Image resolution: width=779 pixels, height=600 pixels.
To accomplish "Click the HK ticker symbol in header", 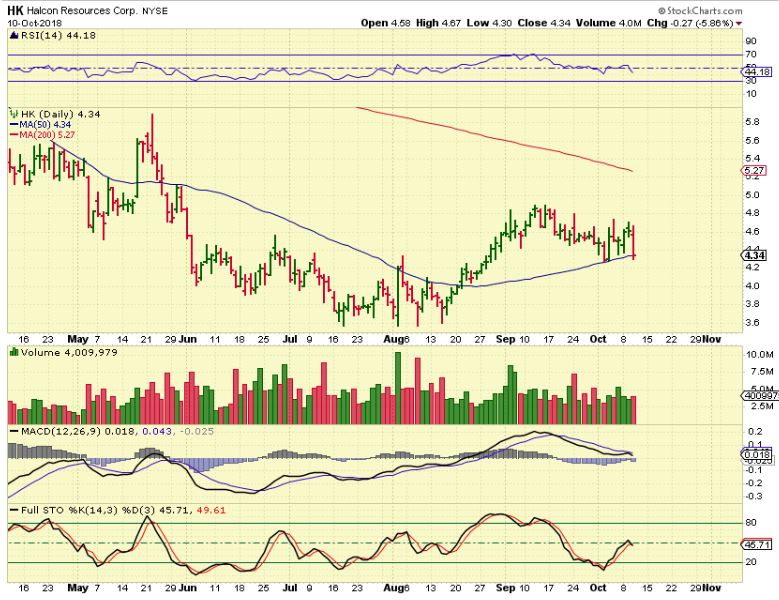I will coord(14,10).
